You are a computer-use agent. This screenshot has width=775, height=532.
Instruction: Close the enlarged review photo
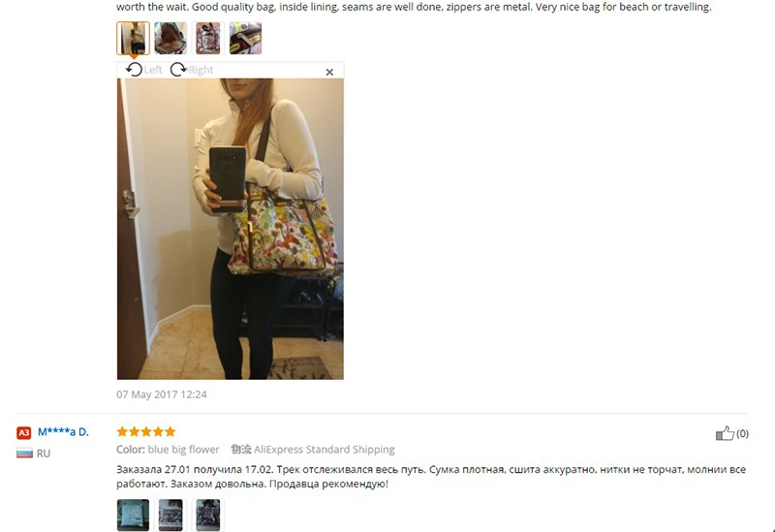tap(329, 72)
